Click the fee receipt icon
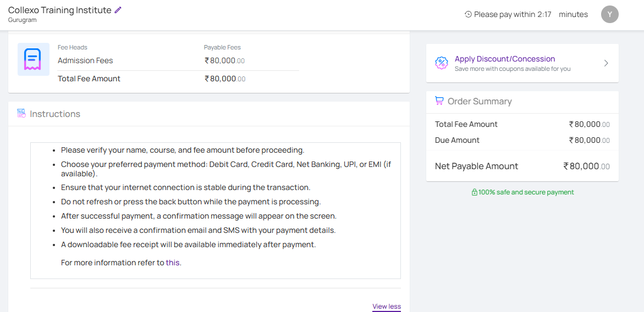644x312 pixels. click(x=33, y=59)
